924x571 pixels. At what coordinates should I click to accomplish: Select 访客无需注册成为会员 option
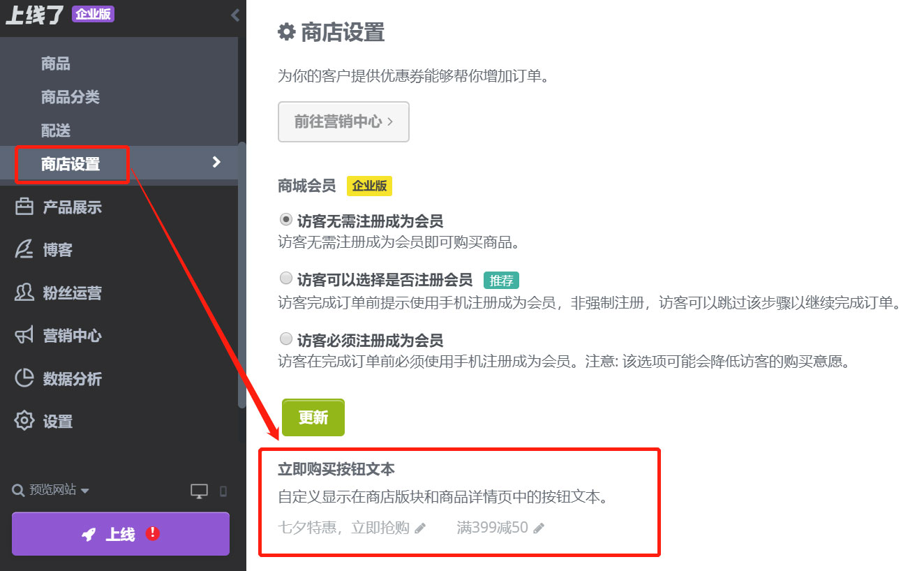(285, 218)
